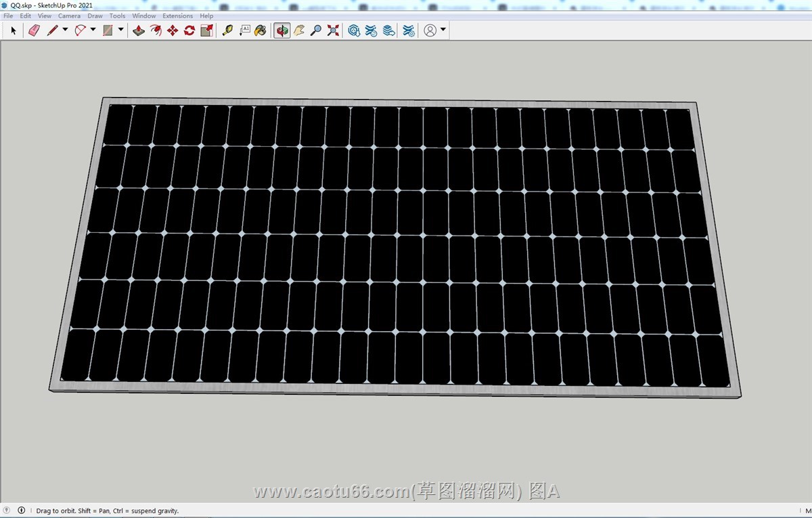This screenshot has height=518, width=812.
Task: Choose the Eraser tool
Action: (x=34, y=30)
